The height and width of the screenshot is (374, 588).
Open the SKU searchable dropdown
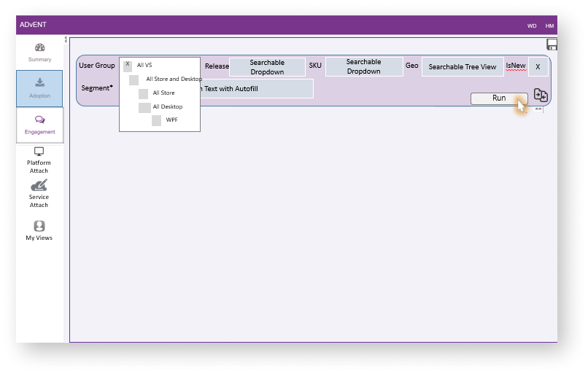click(x=363, y=67)
